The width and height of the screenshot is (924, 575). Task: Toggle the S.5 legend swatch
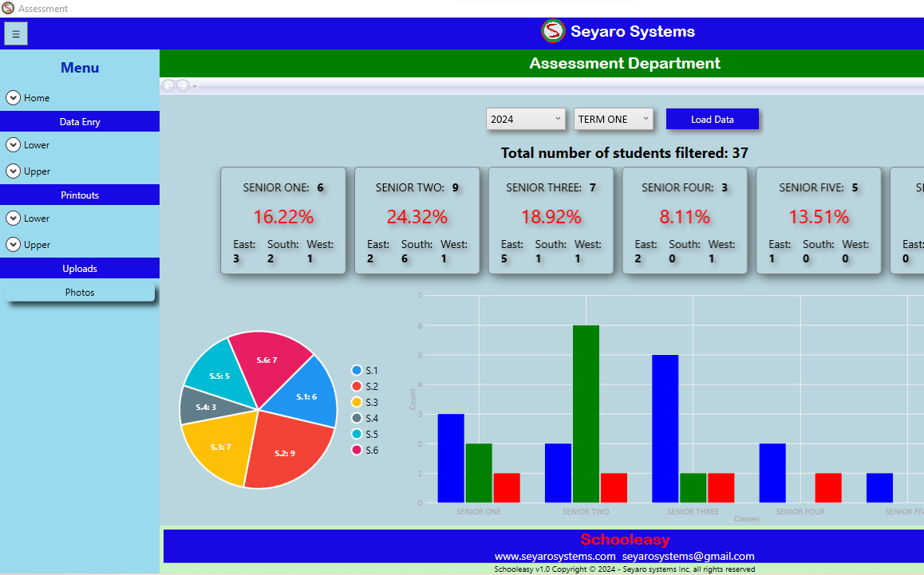(x=357, y=434)
